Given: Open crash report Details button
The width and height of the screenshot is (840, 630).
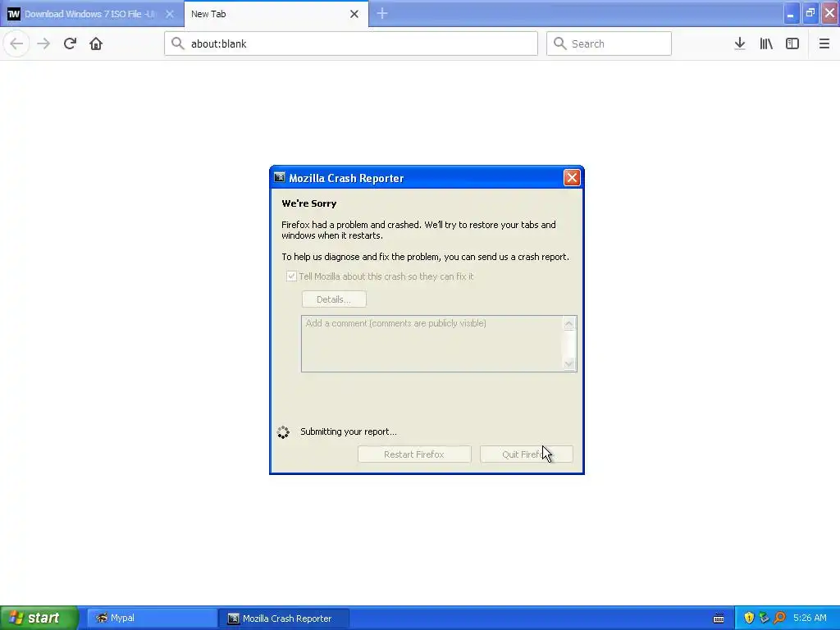Looking at the screenshot, I should pos(334,299).
